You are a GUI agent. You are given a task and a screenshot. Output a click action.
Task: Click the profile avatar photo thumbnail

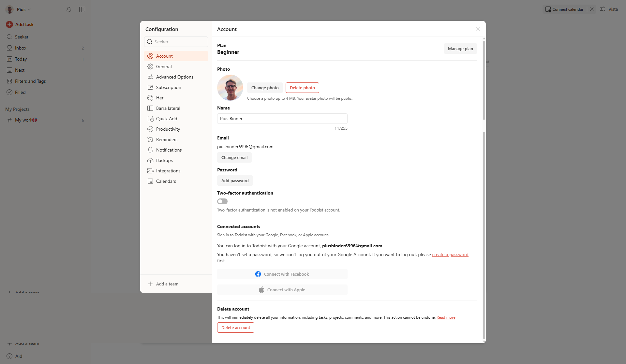(230, 88)
